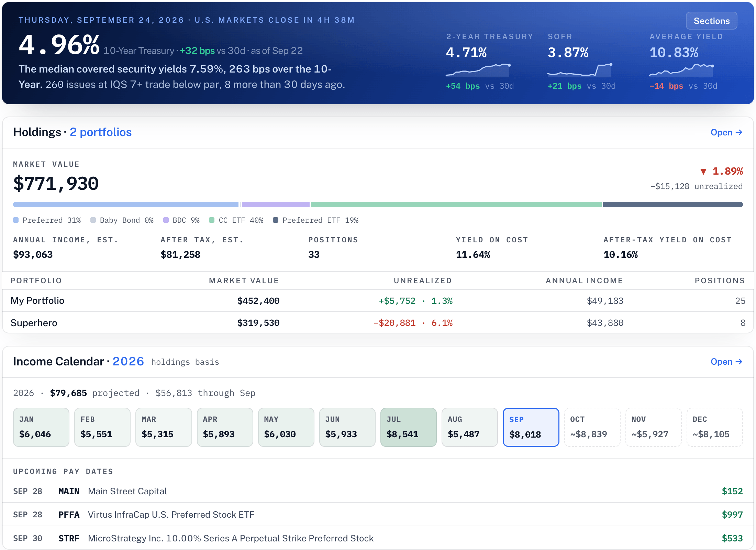Click the $533 STRF payment amount

(x=732, y=538)
